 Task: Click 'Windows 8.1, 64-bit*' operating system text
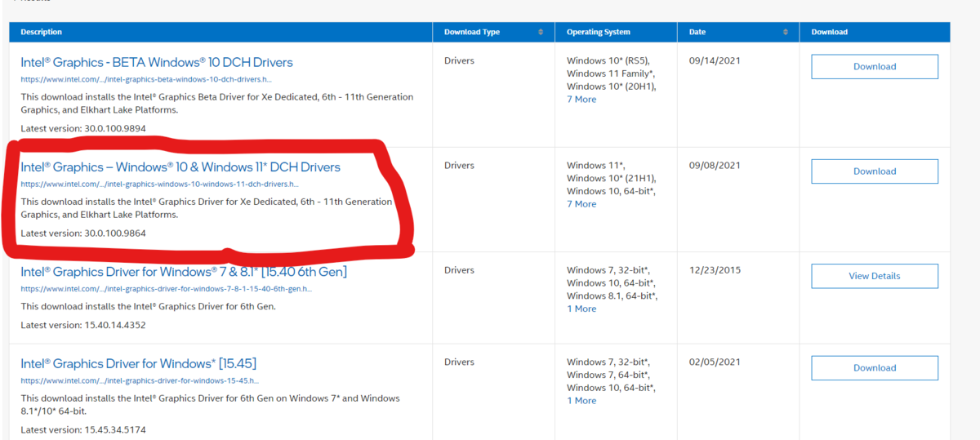tap(612, 296)
